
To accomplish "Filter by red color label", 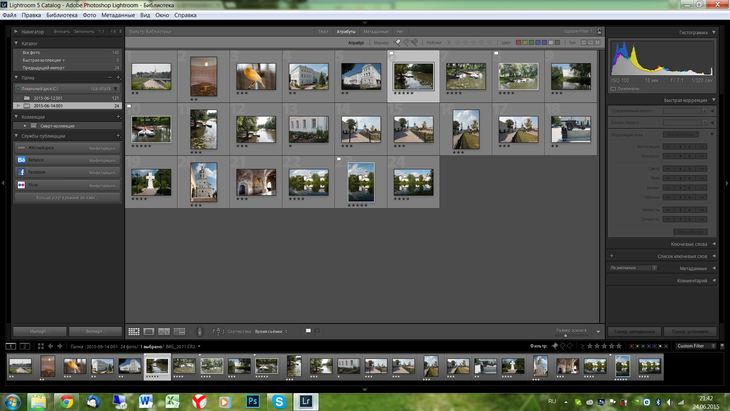I will pos(518,42).
